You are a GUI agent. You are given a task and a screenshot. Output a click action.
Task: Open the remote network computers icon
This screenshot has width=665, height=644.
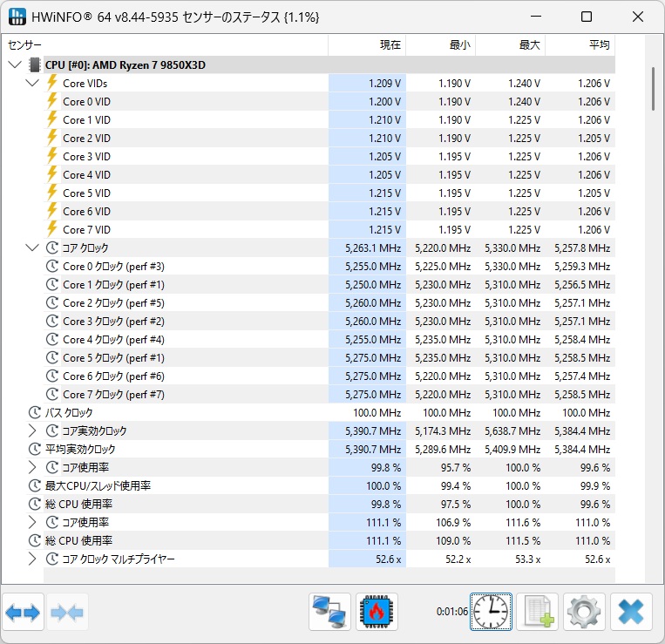329,613
